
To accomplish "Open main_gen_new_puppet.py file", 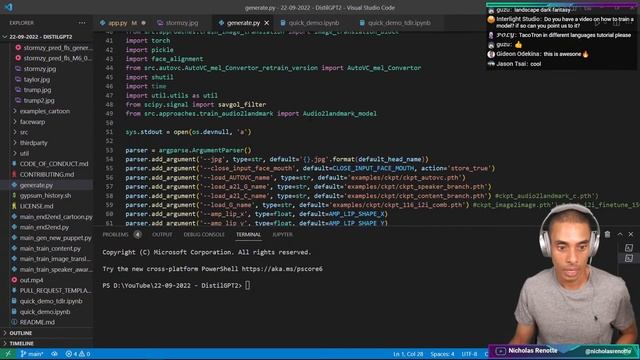I will (56, 238).
